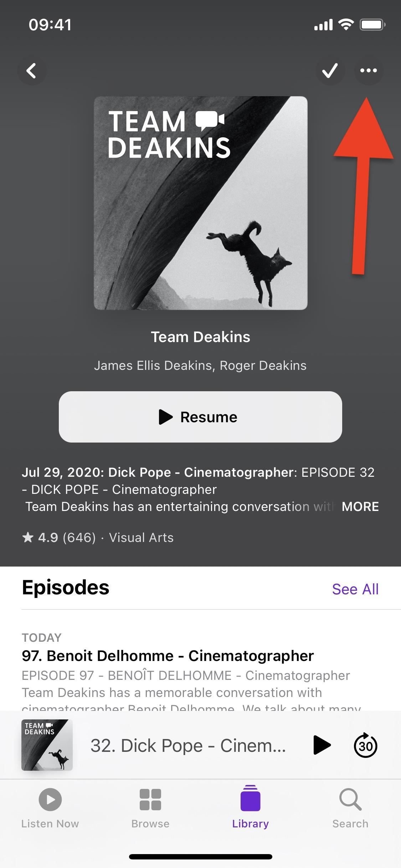Screen dimensions: 401x868
Task: Tap the mini player Team Deakins artwork
Action: click(47, 745)
